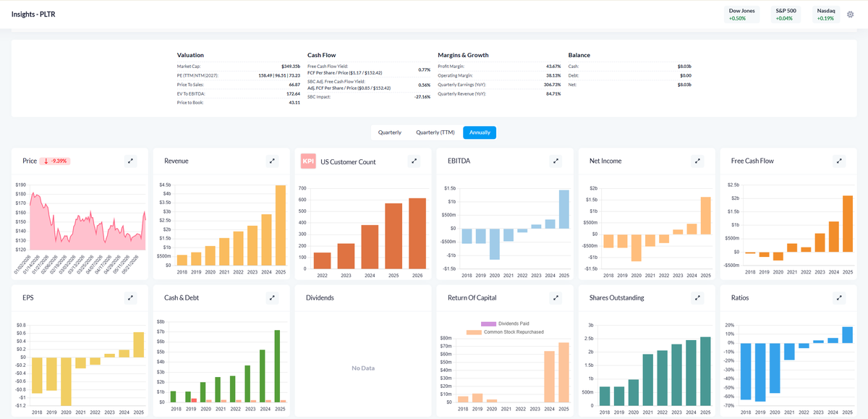Switch to Quarterly (TTM) view
Viewport: 868px width, 419px height.
tap(435, 132)
